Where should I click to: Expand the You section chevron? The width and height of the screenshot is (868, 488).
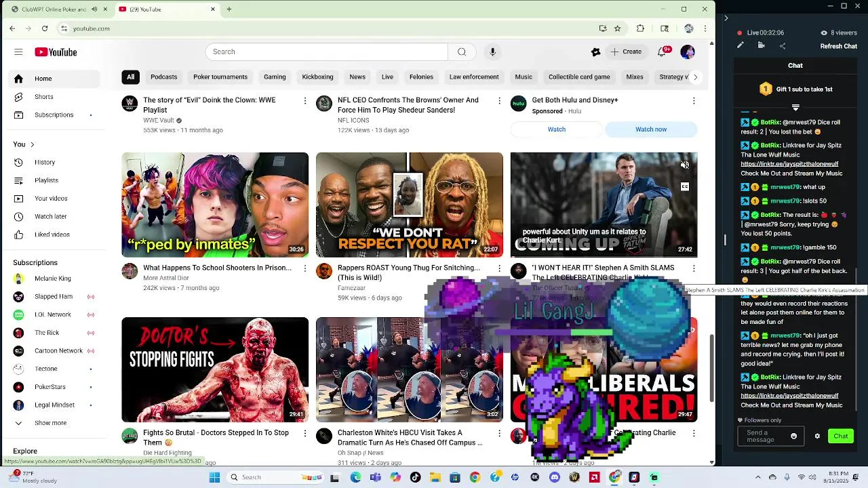tap(32, 144)
